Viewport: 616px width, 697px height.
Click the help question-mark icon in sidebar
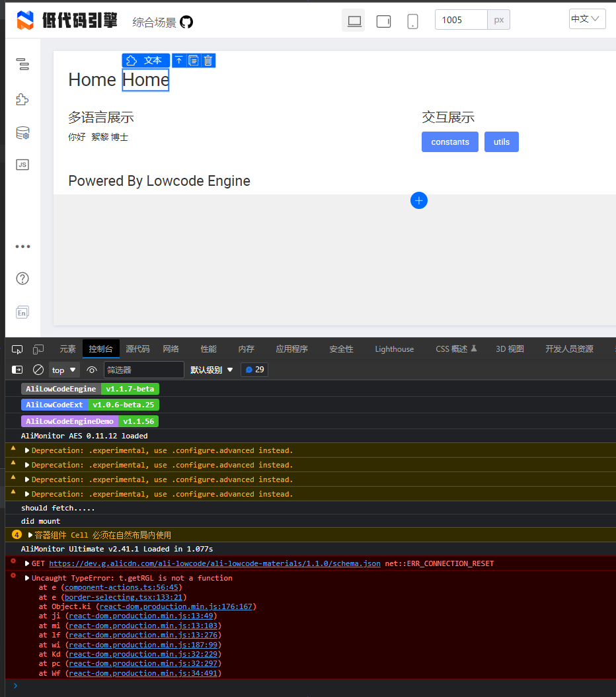tap(22, 278)
